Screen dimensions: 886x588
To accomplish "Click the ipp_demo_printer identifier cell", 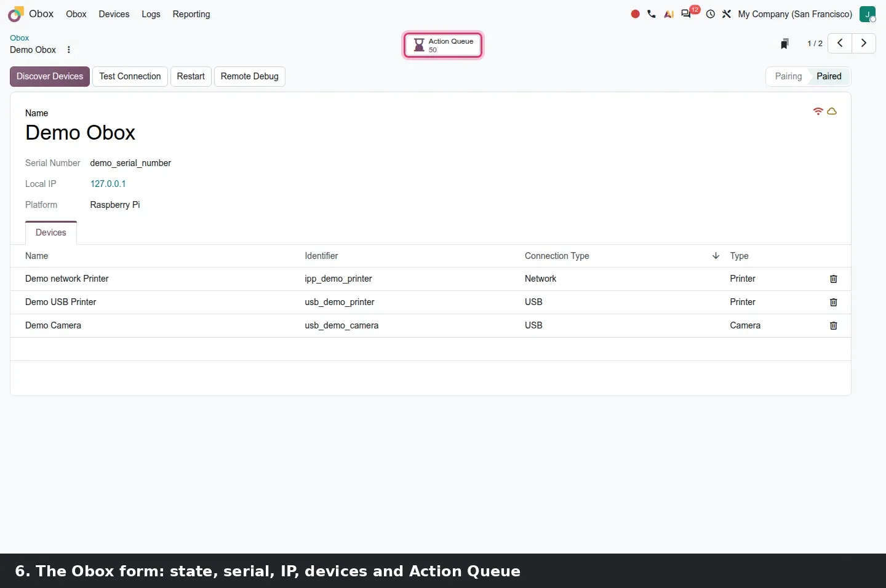I will tap(338, 279).
